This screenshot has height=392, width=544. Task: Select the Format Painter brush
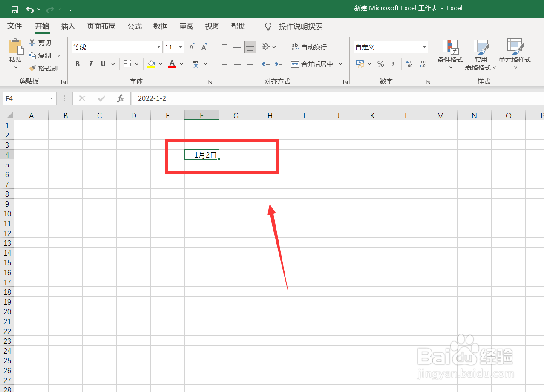(43, 68)
